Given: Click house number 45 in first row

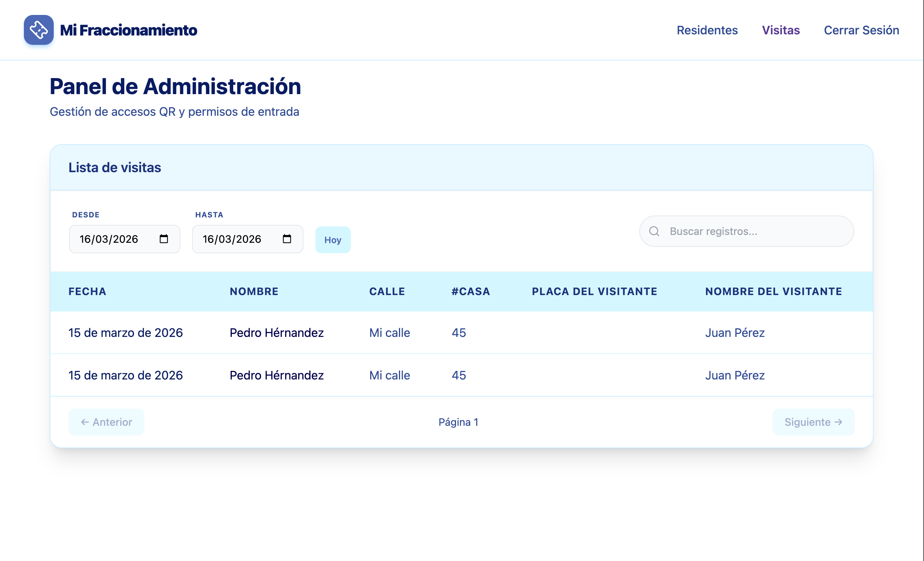Looking at the screenshot, I should click(459, 333).
